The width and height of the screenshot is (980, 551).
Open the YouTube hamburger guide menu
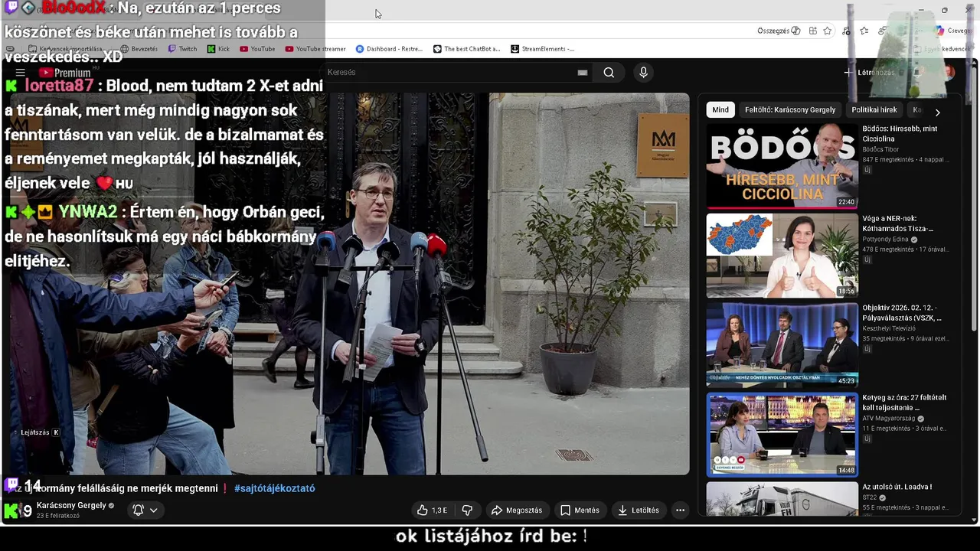[21, 73]
